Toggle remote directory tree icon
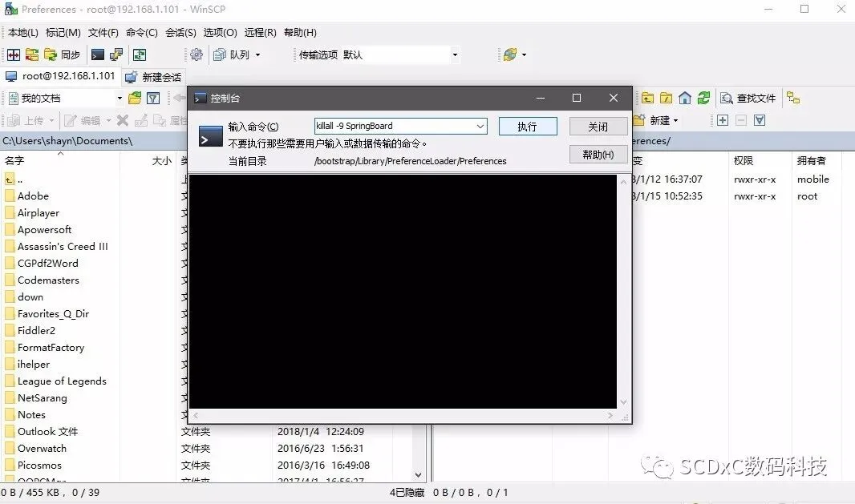 [x=793, y=98]
